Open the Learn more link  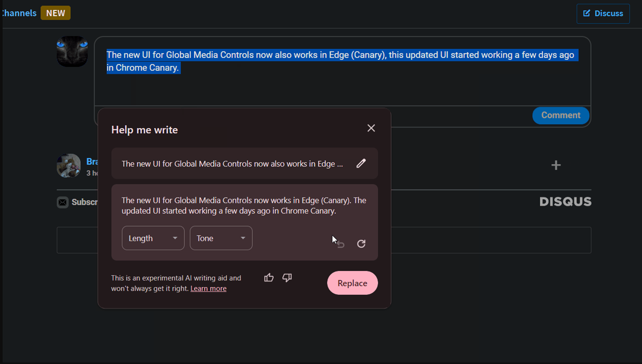(208, 289)
